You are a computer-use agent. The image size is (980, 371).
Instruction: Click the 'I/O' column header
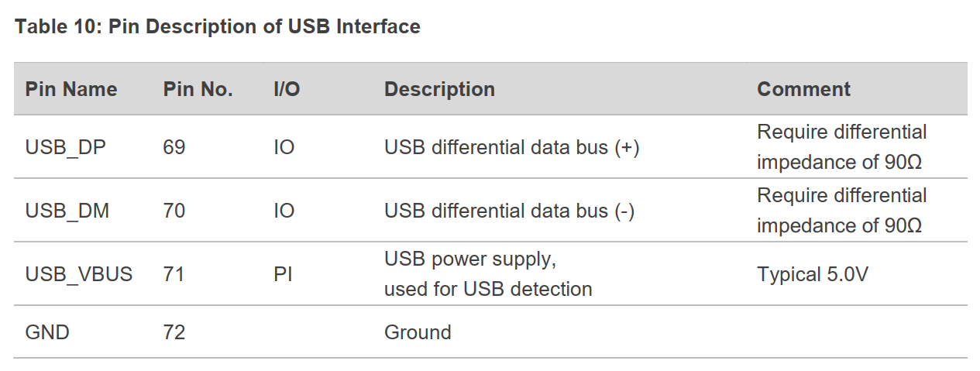point(287,89)
